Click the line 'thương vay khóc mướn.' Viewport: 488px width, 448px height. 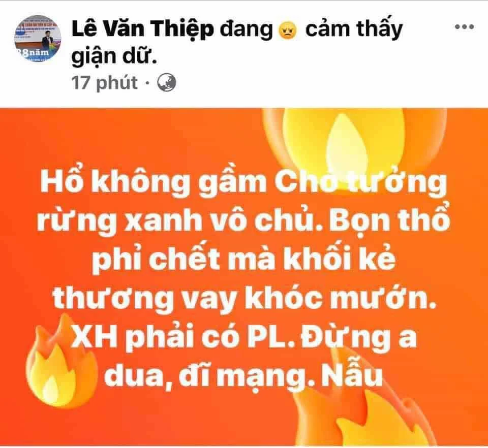244,298
